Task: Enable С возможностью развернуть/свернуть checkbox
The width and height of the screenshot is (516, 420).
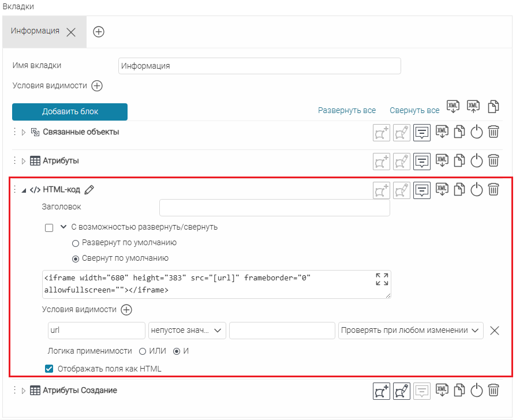Action: coord(49,227)
